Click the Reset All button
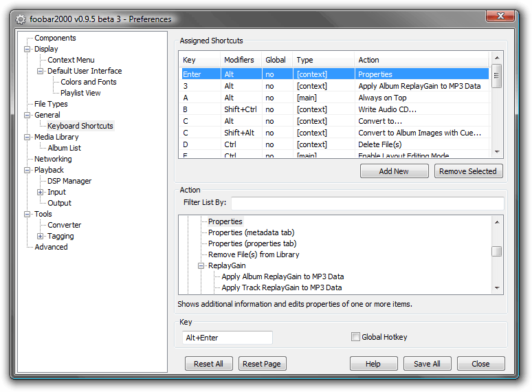Screen dimensions: 532x392 (209, 364)
